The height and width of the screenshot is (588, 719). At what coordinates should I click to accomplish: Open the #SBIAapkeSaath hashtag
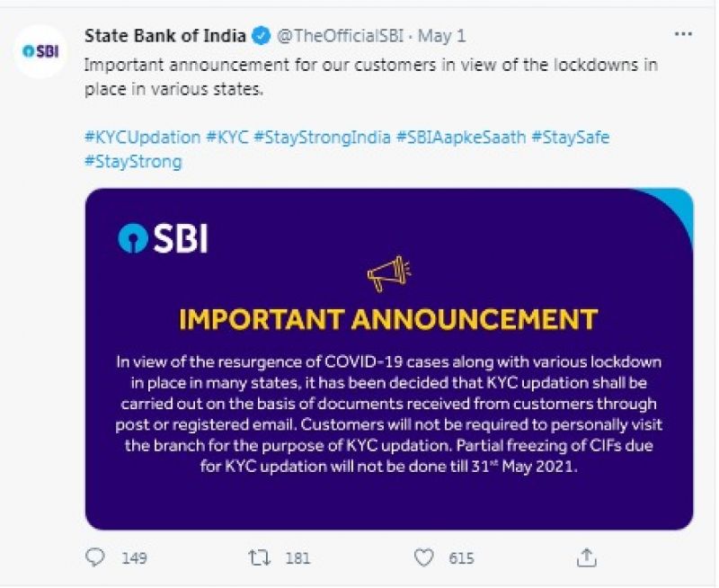[x=460, y=138]
